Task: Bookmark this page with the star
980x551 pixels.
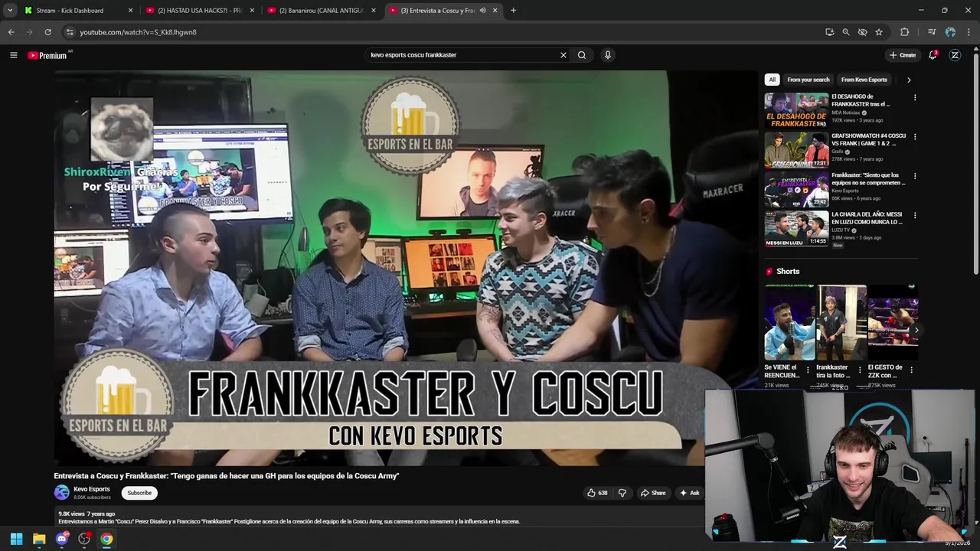Action: [x=879, y=32]
